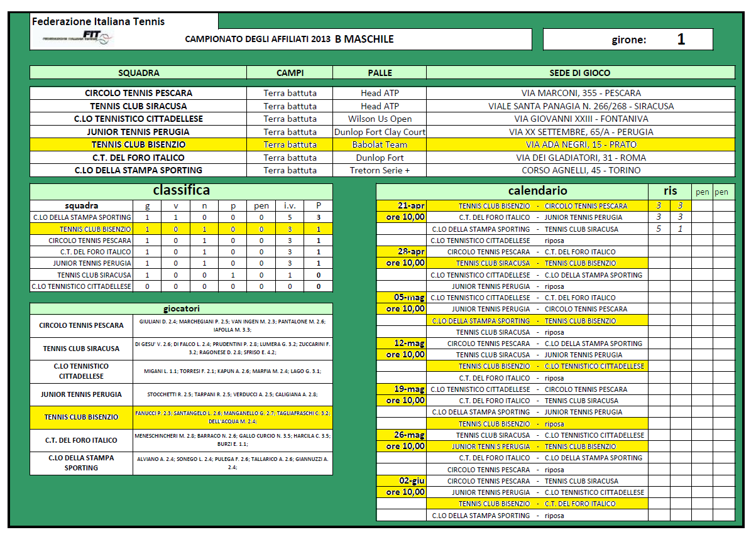Select player list starting 'ALVIANO A. 2.4'
This screenshot has width=756, height=547.
[233, 463]
